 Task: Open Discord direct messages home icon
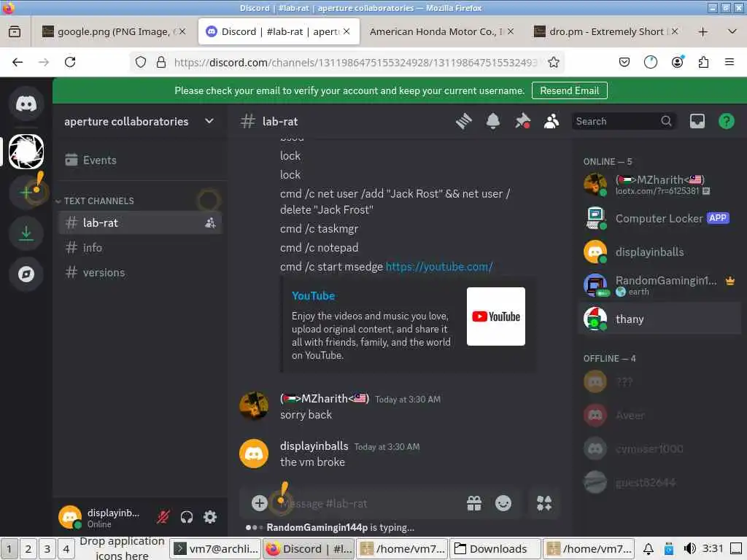pos(26,104)
